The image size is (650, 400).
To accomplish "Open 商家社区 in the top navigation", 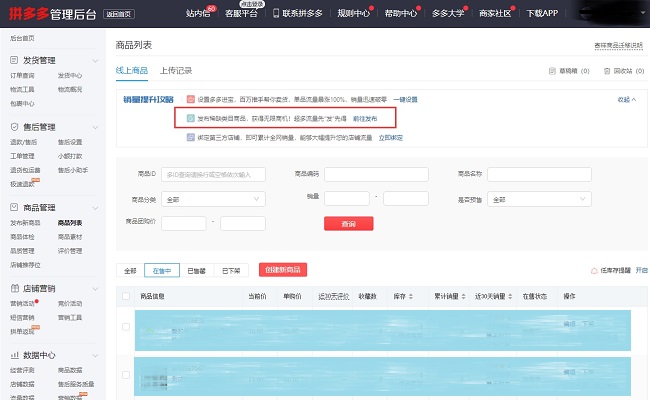I will 495,13.
